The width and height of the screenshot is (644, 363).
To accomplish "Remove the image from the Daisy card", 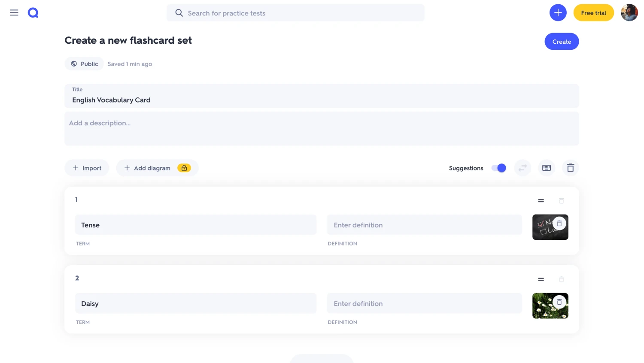I will (x=559, y=302).
